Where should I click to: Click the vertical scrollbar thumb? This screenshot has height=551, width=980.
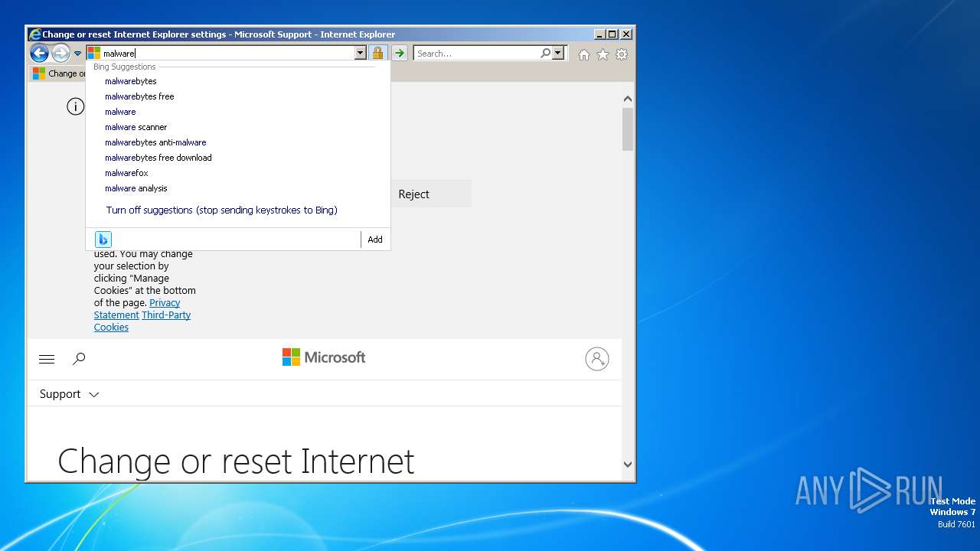628,129
